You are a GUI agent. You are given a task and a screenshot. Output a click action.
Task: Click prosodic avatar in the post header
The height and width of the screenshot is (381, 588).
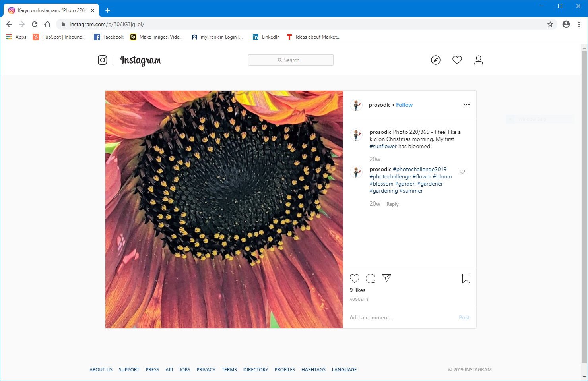pos(356,105)
